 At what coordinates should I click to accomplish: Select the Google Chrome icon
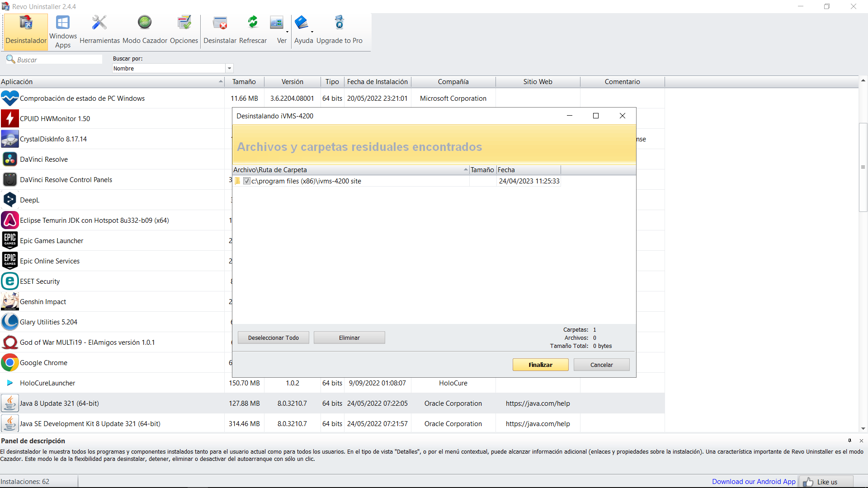coord(10,362)
